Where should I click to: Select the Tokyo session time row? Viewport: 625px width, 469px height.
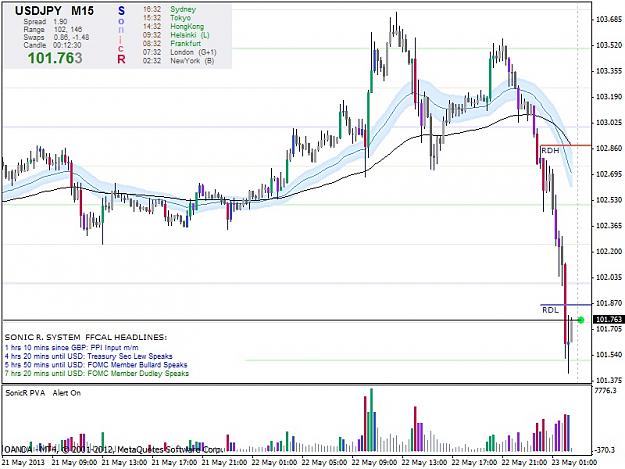point(167,18)
